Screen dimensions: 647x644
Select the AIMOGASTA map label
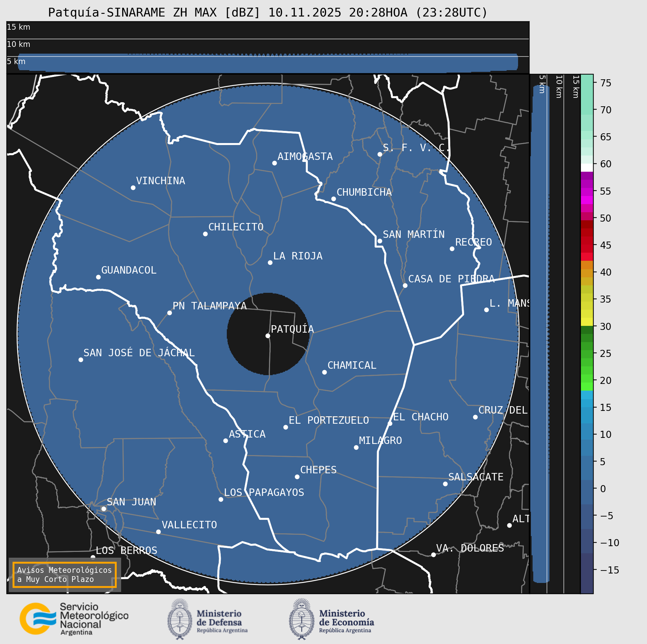305,157
